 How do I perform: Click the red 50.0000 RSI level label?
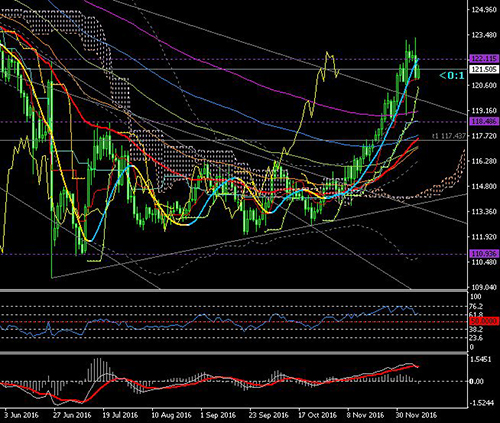pos(484,321)
